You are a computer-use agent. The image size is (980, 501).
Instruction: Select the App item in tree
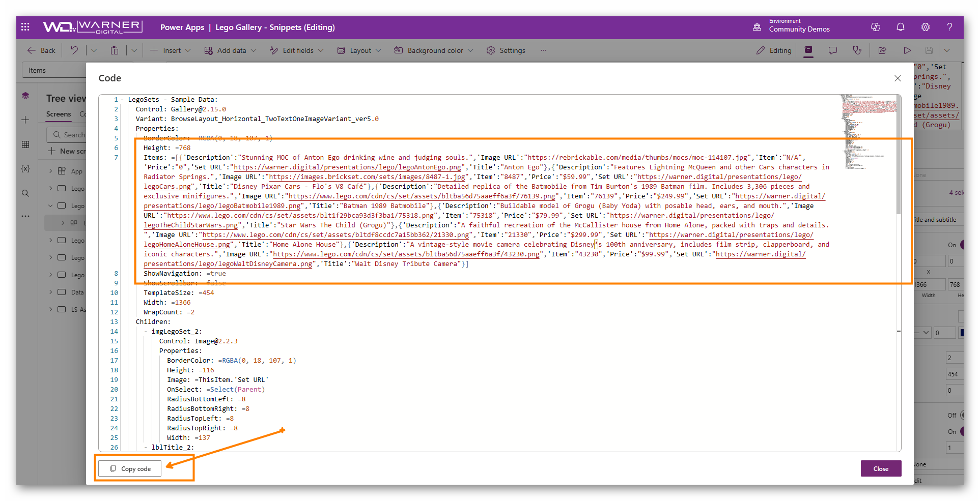click(x=76, y=171)
